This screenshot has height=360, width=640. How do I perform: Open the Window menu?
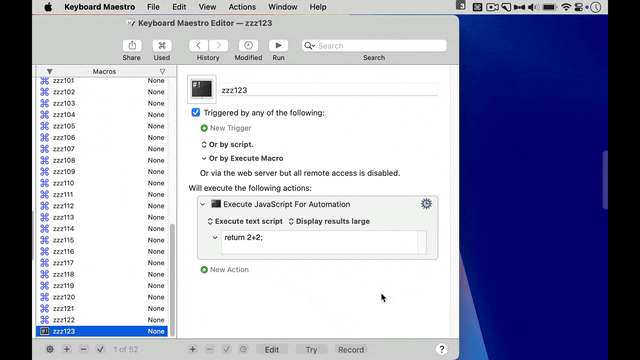click(282, 7)
